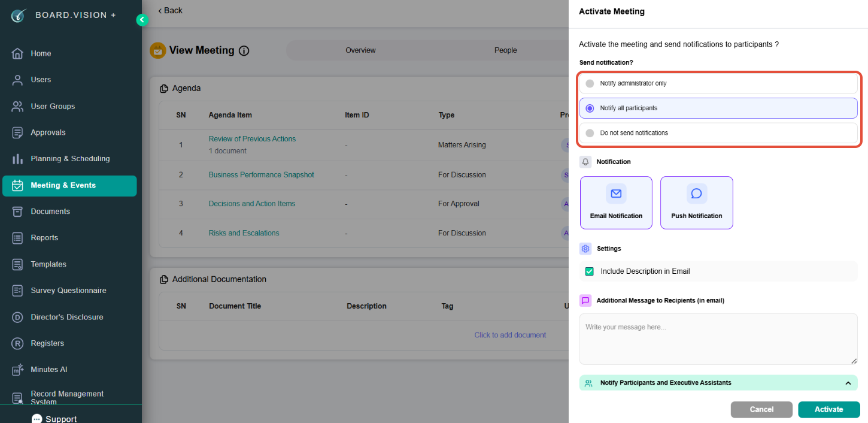Image resolution: width=868 pixels, height=423 pixels.
Task: Click the 'Tag' column header
Action: pos(447,306)
